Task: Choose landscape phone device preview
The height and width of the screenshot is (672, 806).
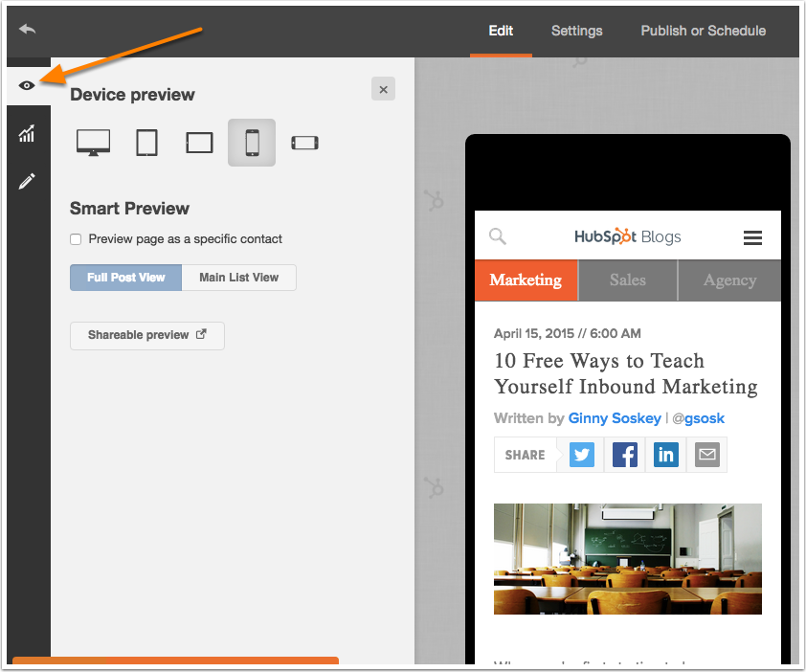Action: [304, 143]
